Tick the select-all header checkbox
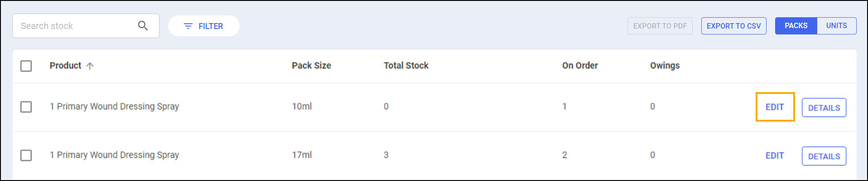Screen dimensions: 868x181 [26, 66]
